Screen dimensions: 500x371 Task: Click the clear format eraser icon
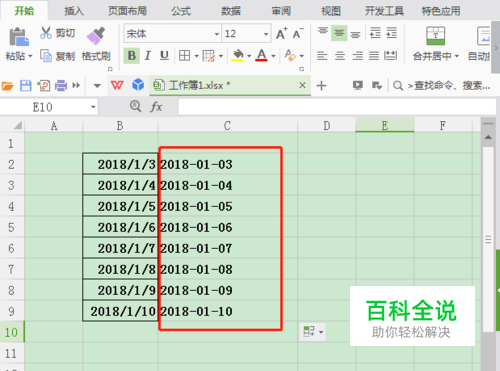290,55
